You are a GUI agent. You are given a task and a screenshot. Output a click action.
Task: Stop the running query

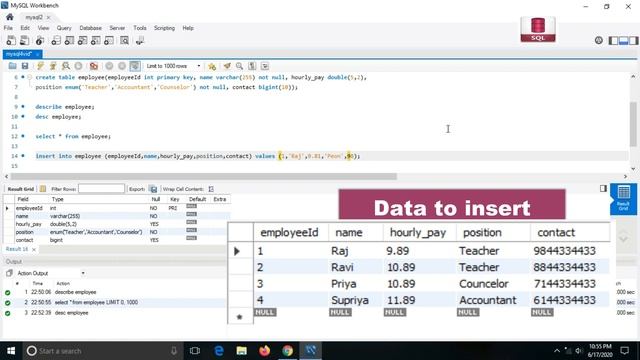[78, 66]
